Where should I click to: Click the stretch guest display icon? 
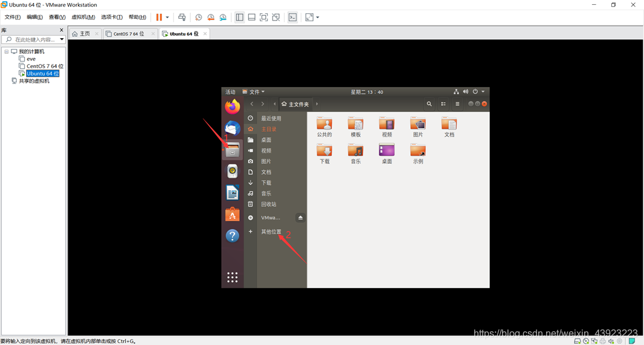309,18
